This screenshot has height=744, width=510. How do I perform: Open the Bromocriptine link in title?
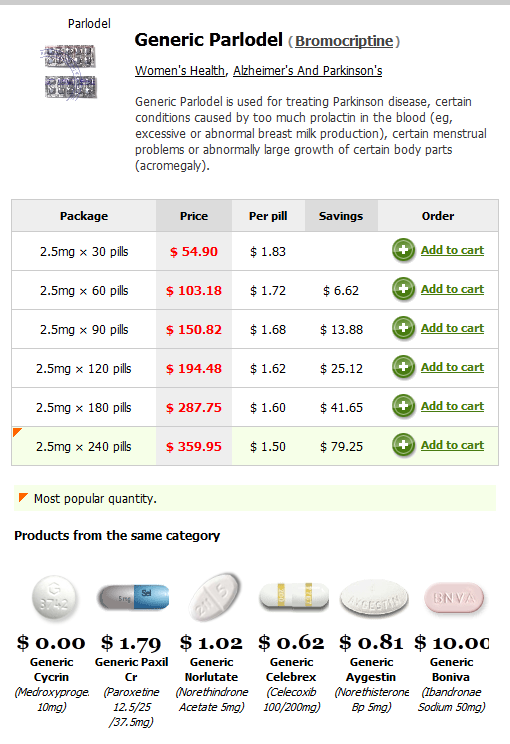click(x=344, y=41)
